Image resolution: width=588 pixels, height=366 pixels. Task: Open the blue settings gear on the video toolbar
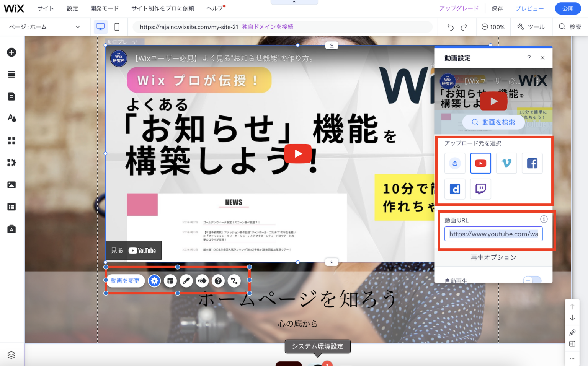pyautogui.click(x=154, y=281)
